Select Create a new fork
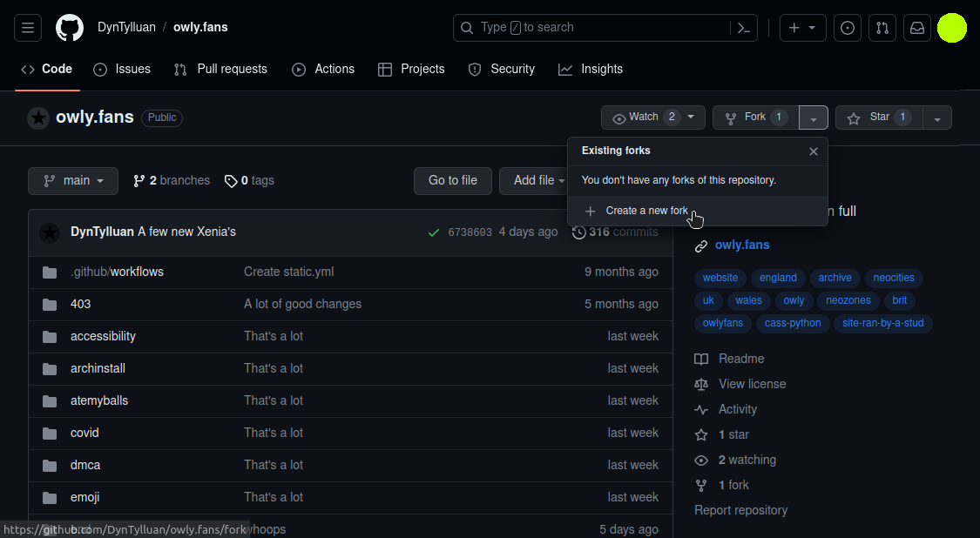This screenshot has height=538, width=980. tap(646, 212)
